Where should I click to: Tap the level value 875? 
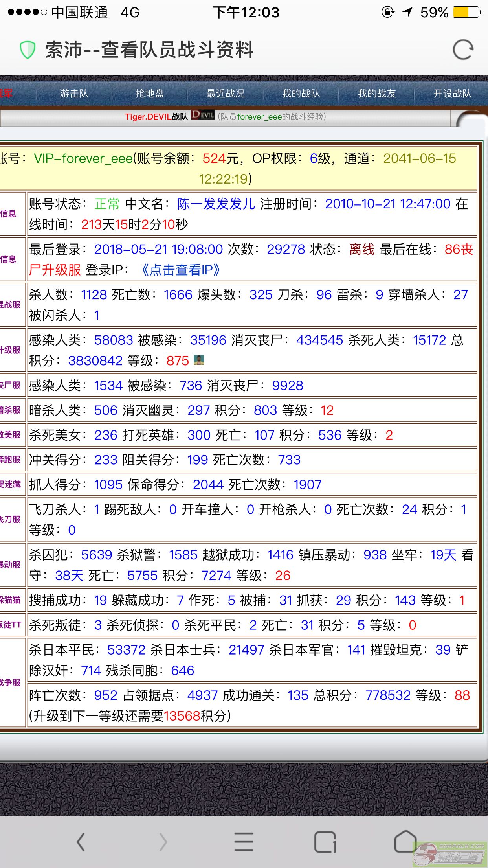178,360
